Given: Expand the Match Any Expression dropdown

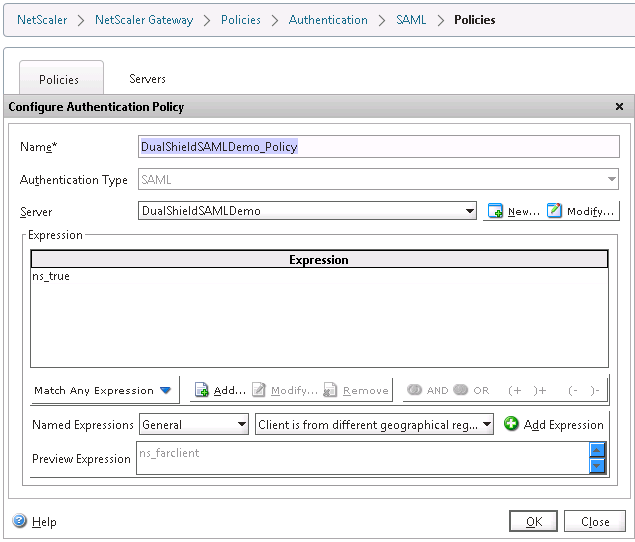Looking at the screenshot, I should [103, 391].
